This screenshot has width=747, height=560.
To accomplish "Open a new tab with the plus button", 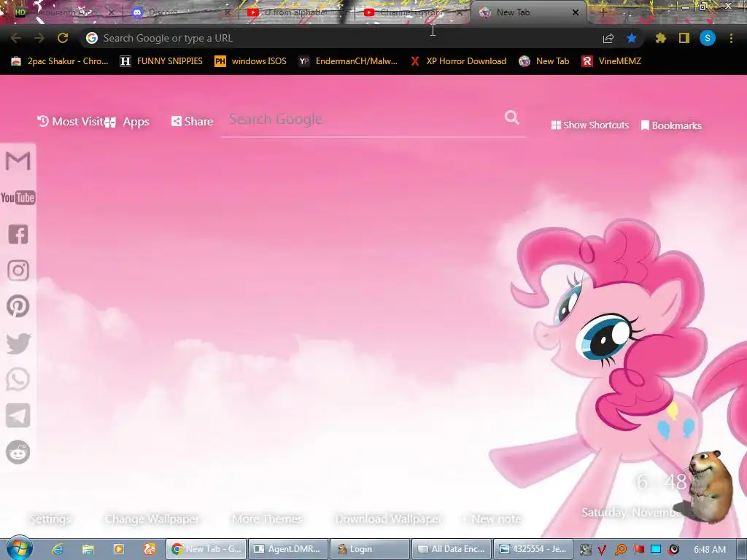I will 603,13.
